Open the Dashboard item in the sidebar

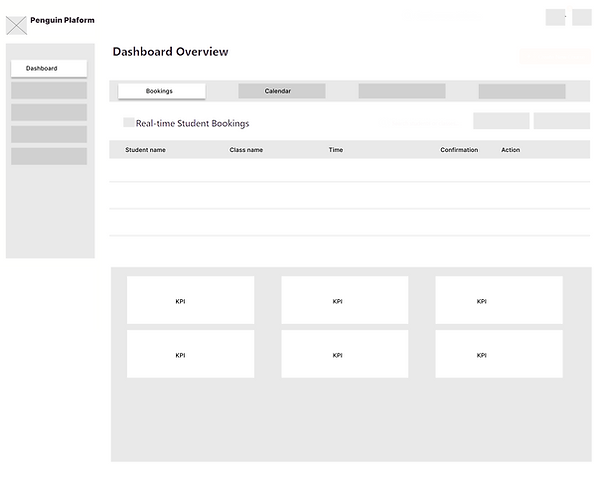pos(49,68)
